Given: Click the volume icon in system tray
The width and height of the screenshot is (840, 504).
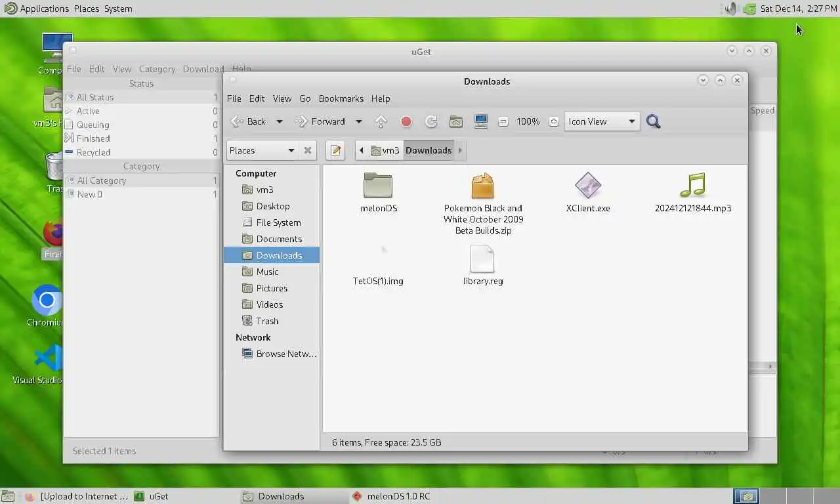Looking at the screenshot, I should click(x=730, y=9).
